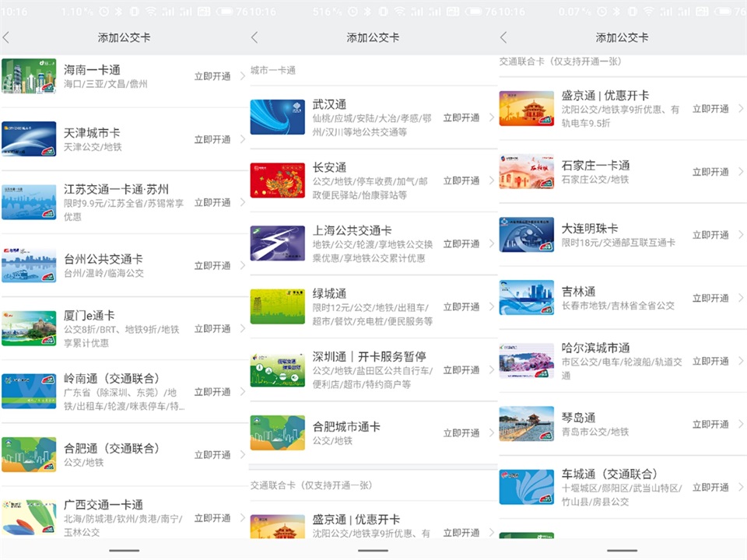Tap 立即开通 next to 绿城通
This screenshot has width=747, height=560.
coord(461,306)
